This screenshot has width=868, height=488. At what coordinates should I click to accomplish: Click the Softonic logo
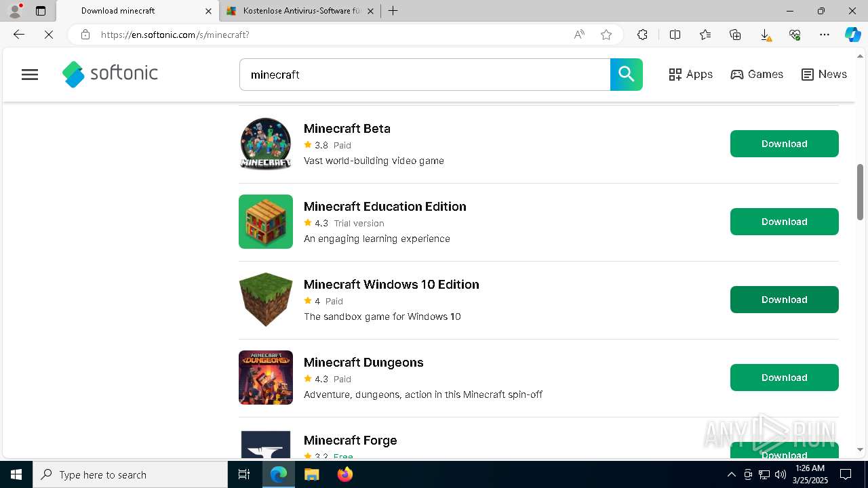(x=110, y=74)
